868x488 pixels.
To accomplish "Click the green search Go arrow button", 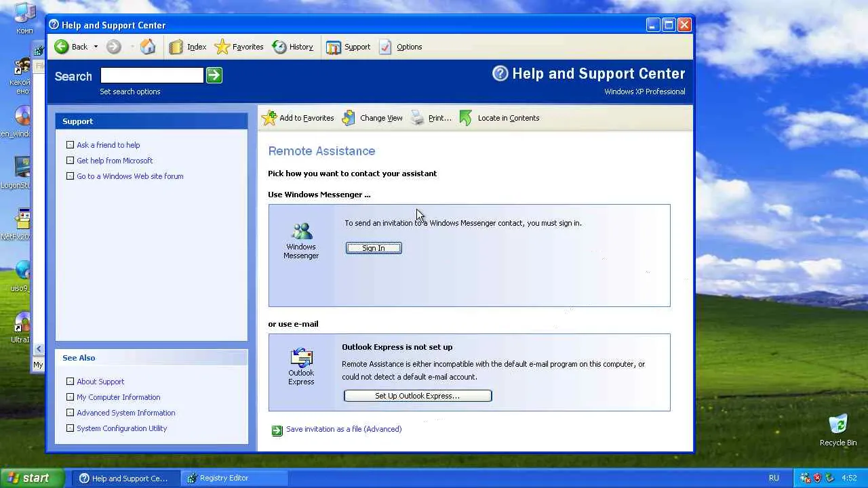I will point(214,75).
